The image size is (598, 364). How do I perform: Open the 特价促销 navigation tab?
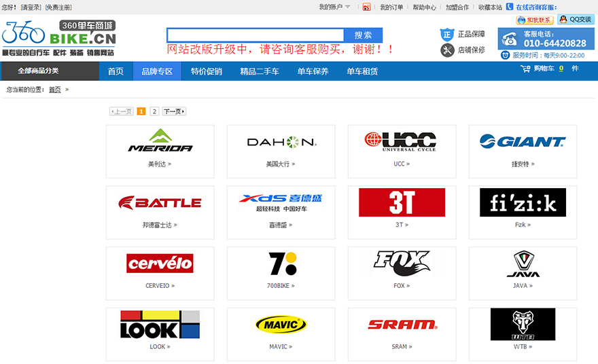(x=207, y=71)
